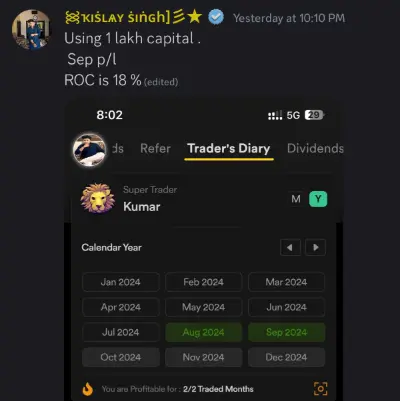Open the profile photo in the trading app
The image size is (400, 401).
click(x=89, y=150)
